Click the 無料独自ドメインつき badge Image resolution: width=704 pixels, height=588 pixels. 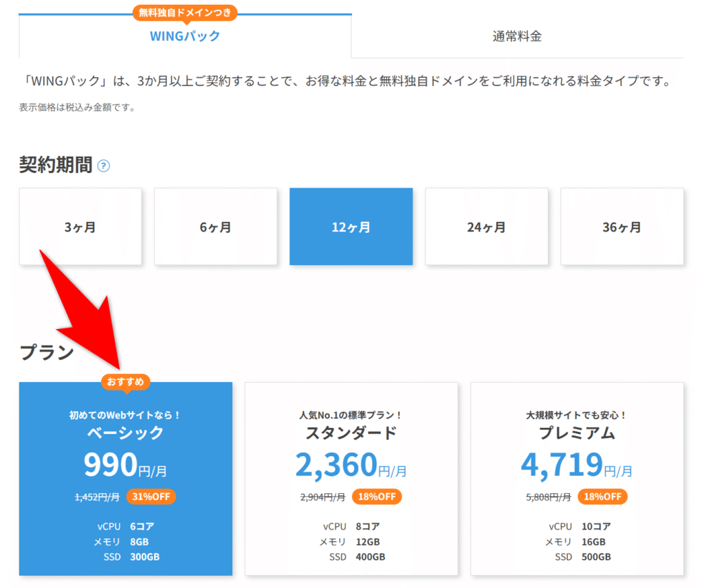click(185, 12)
